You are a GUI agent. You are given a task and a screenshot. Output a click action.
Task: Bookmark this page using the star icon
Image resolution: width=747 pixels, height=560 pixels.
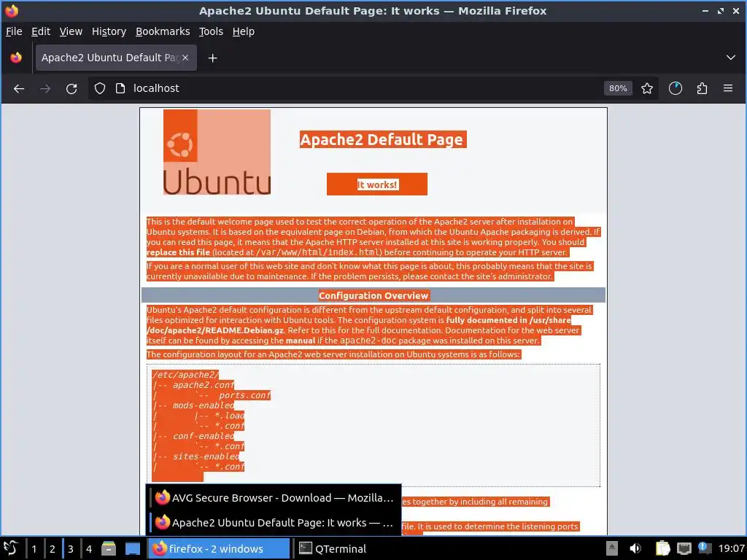646,88
